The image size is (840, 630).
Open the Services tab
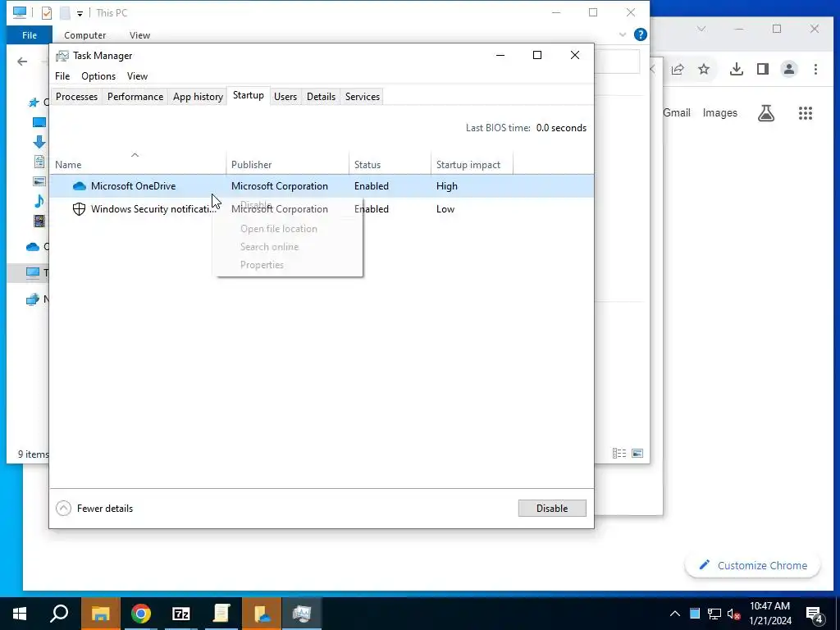[x=362, y=97]
